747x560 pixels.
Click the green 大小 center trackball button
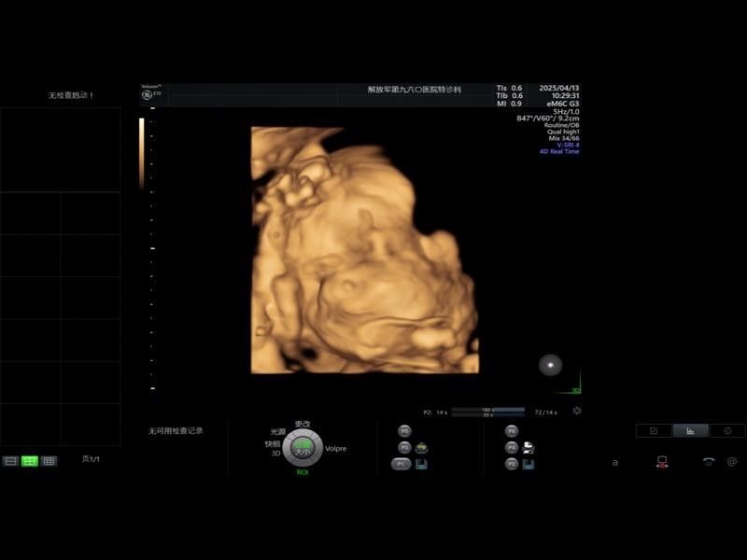click(303, 449)
